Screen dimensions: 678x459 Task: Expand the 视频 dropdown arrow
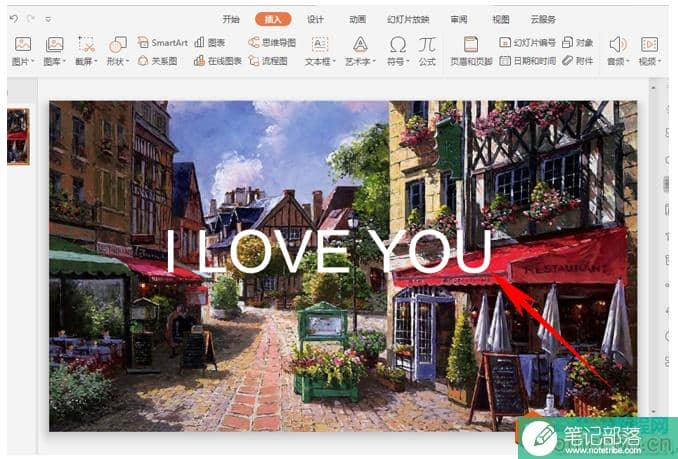(x=659, y=61)
